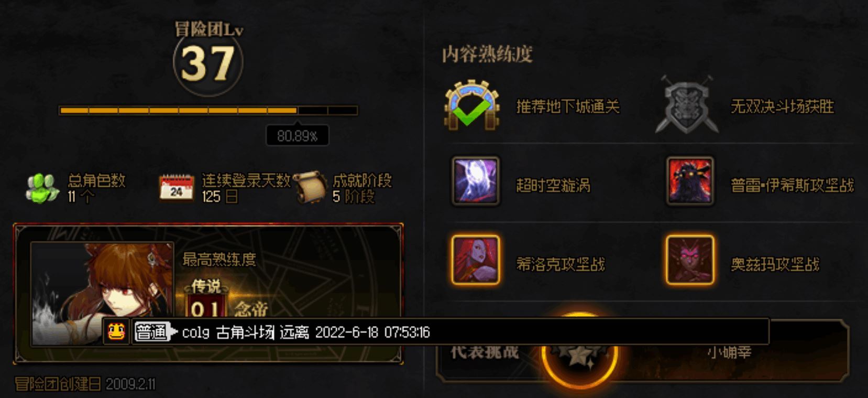Click the recommended dungeon clear gear icon
The image size is (868, 398).
pos(471,105)
